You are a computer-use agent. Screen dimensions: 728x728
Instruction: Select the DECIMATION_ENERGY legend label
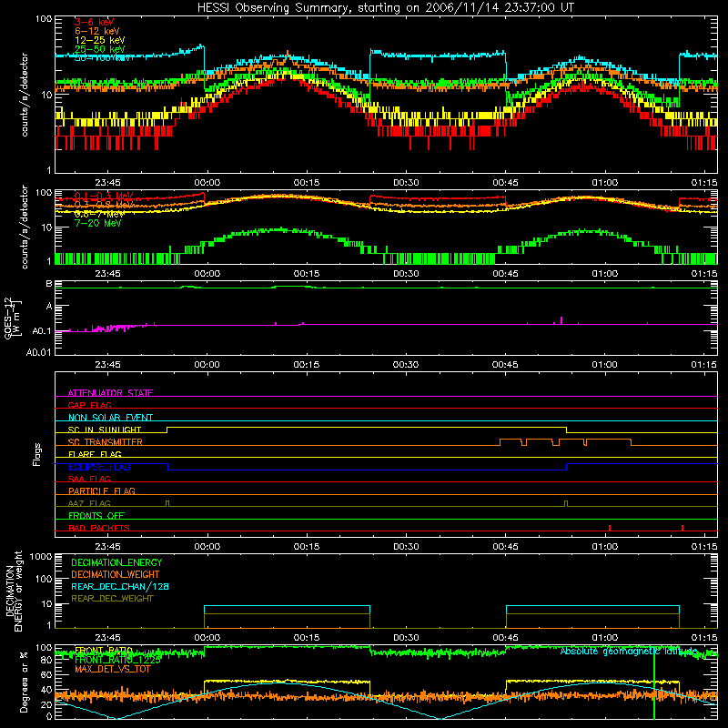(116, 562)
